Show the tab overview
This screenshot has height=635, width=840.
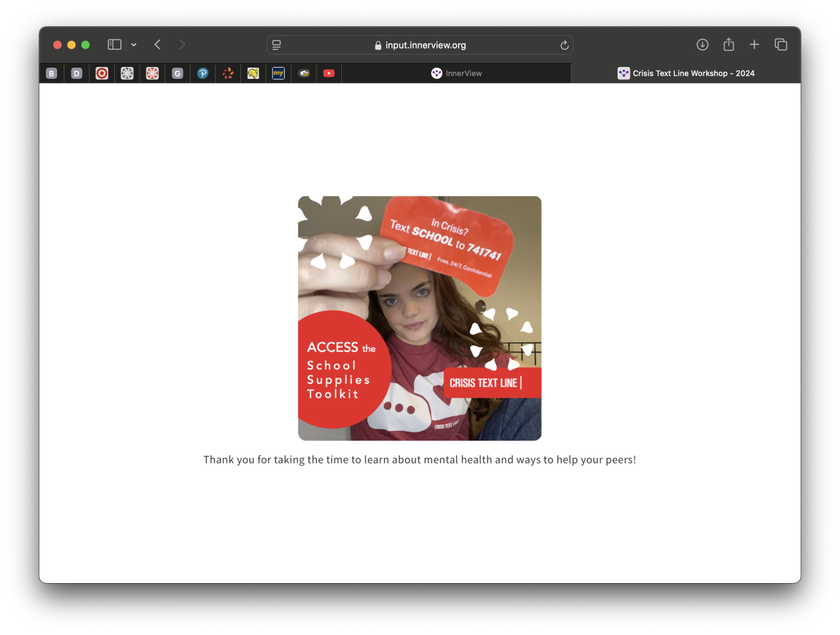[x=781, y=45]
